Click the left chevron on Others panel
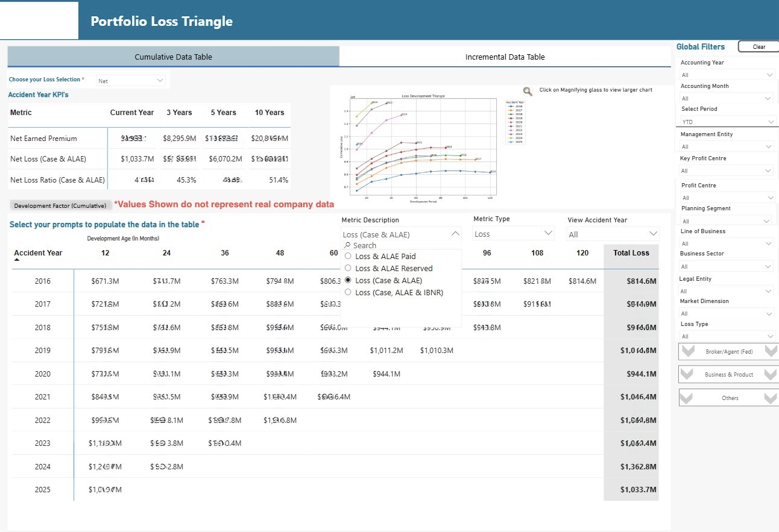Image resolution: width=779 pixels, height=532 pixels. click(x=687, y=398)
